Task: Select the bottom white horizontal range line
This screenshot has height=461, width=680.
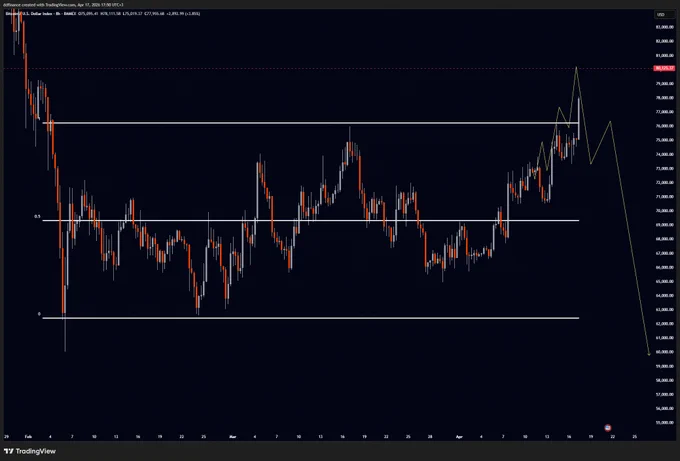Action: pyautogui.click(x=311, y=318)
